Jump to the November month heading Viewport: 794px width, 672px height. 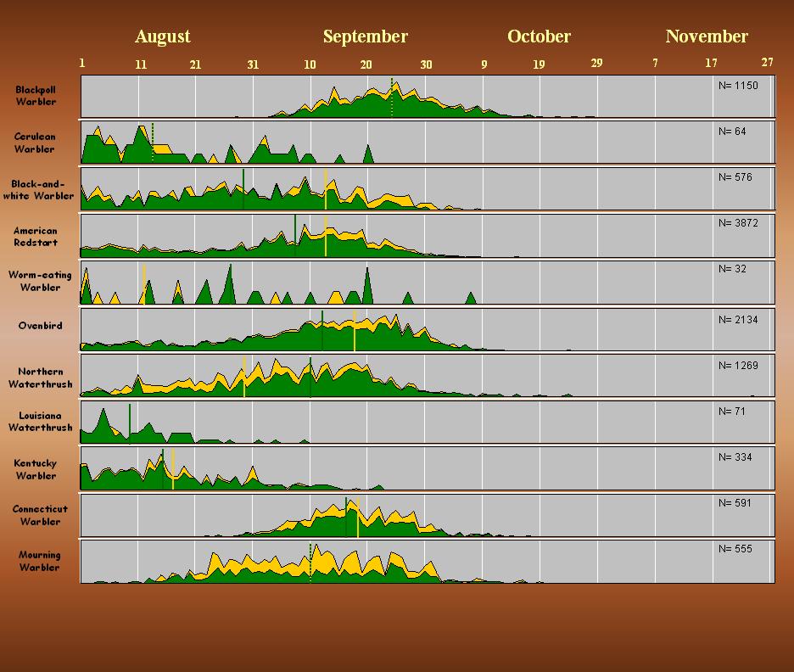click(707, 36)
